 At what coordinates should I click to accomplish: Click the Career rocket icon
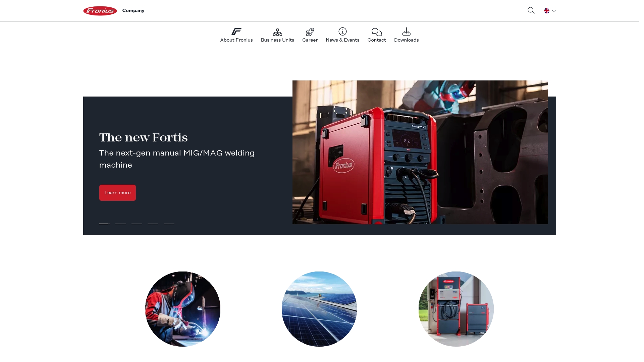point(310,32)
